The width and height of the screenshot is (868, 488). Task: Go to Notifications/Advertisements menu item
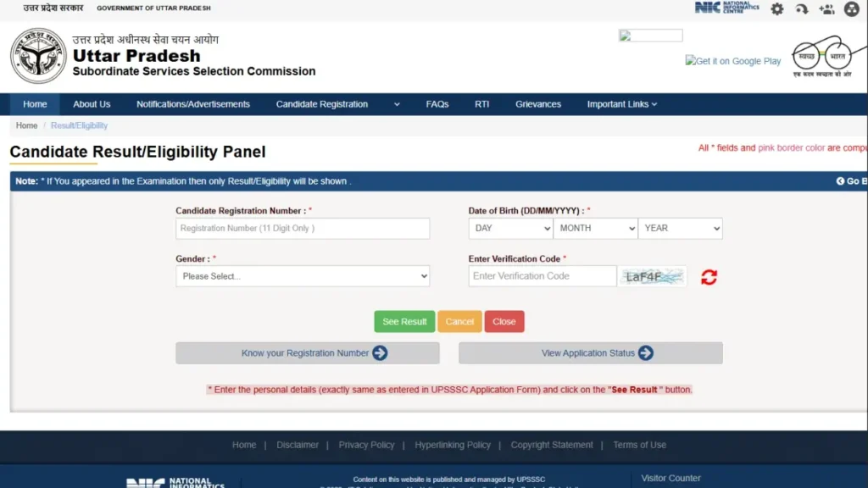click(x=193, y=104)
